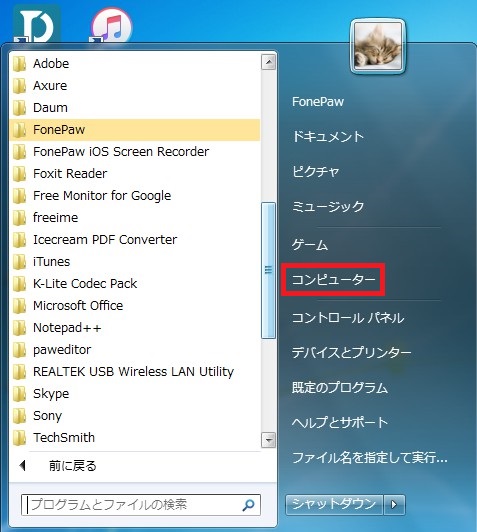Select Free Monitor for Google entry
The height and width of the screenshot is (532, 477).
click(102, 195)
